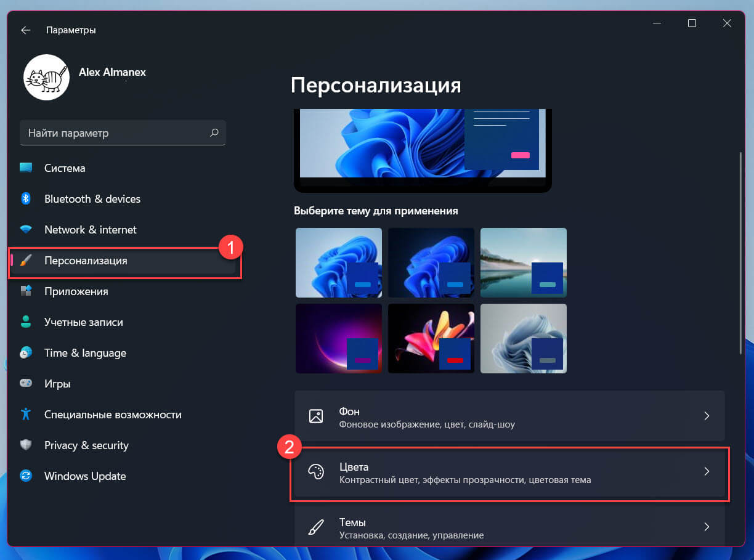Viewport: 754px width, 560px height.
Task: Click the Time & language globe icon
Action: tap(26, 353)
